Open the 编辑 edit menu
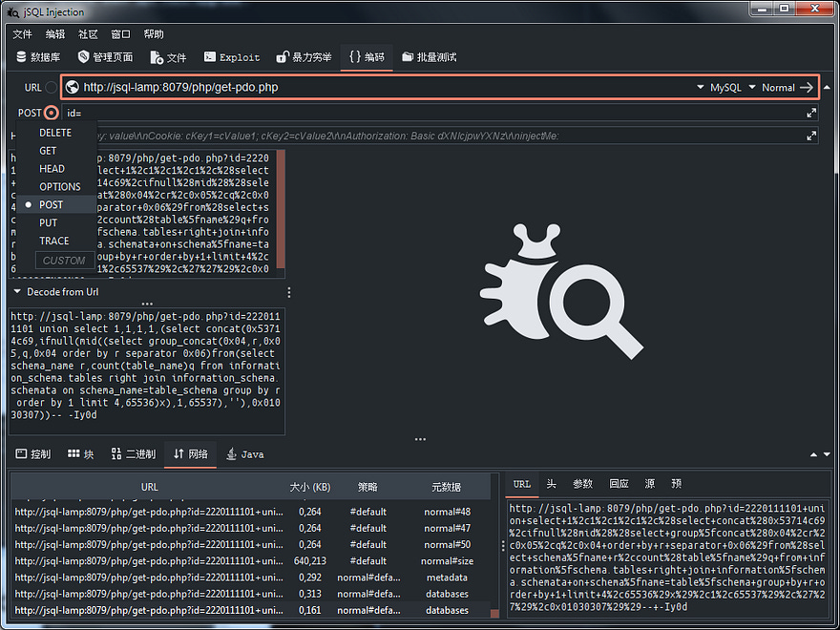The image size is (840, 630). click(55, 34)
